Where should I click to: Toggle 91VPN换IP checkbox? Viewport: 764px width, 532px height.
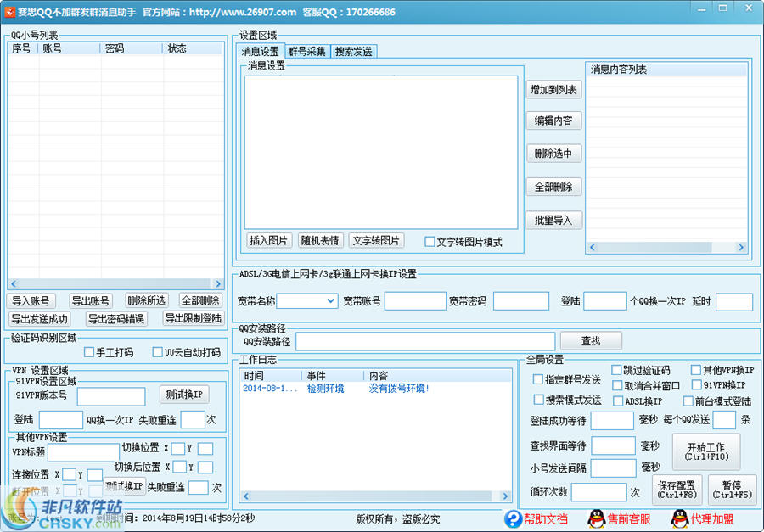click(x=696, y=385)
